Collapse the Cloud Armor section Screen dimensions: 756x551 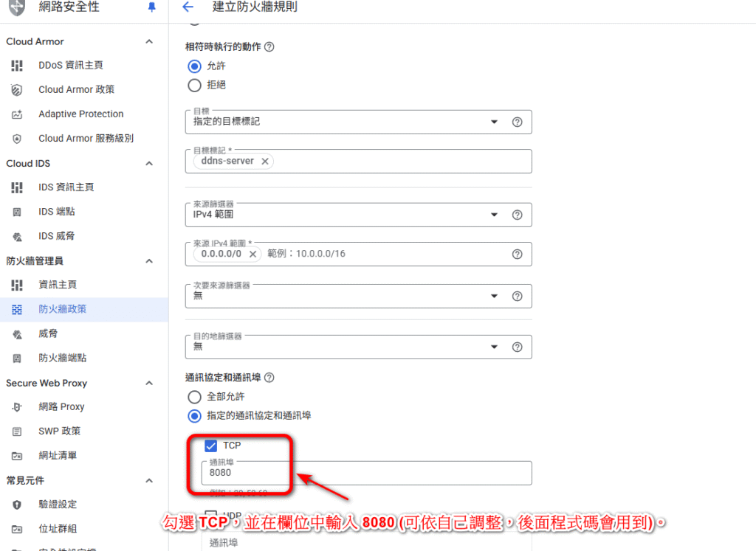click(149, 41)
